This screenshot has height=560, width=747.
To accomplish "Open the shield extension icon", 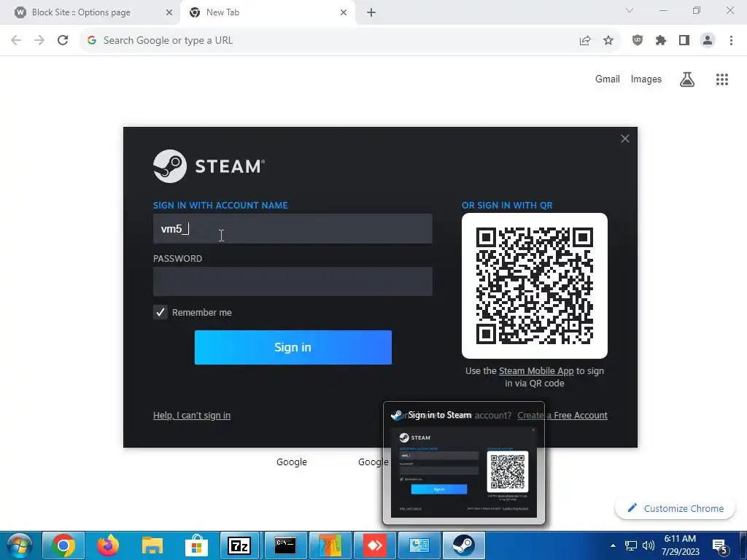I will pos(638,41).
